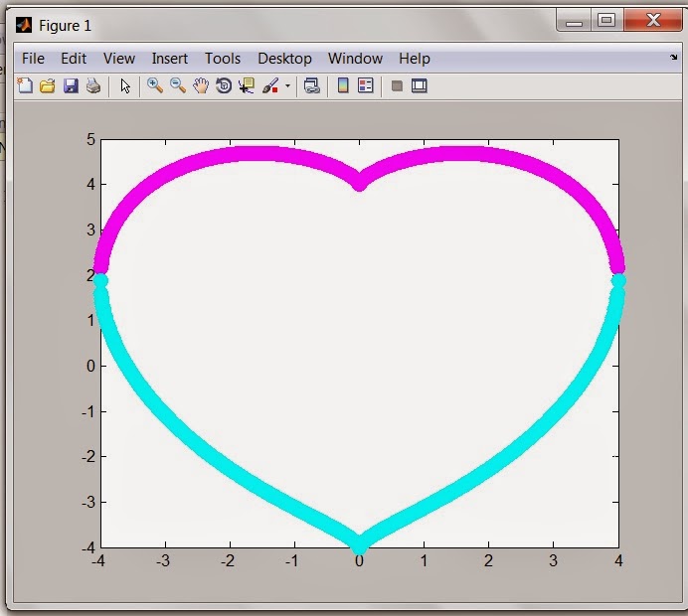Viewport: 688px width, 616px height.
Task: Click the Link Plot toolbar button
Action: [312, 86]
